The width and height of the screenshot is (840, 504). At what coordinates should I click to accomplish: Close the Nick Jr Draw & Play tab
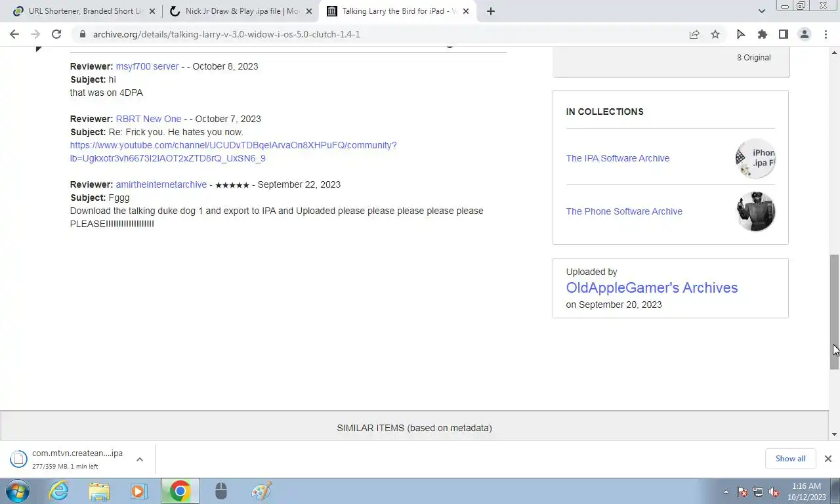pyautogui.click(x=309, y=11)
